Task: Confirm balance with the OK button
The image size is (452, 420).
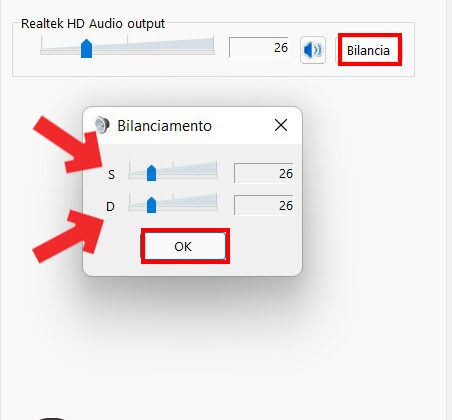Action: 184,246
